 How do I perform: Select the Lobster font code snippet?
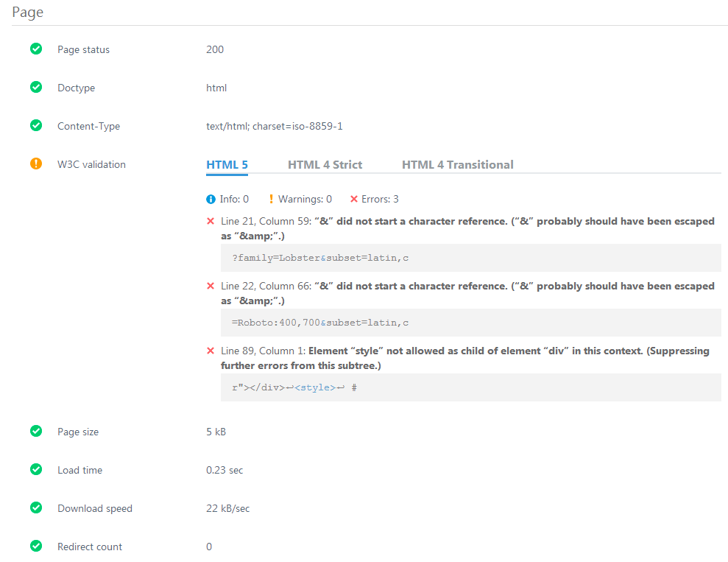click(x=320, y=258)
